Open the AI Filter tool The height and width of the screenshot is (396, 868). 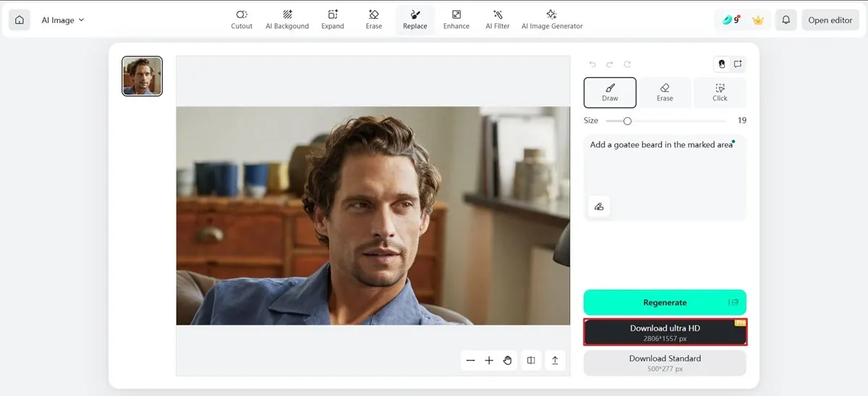click(498, 20)
